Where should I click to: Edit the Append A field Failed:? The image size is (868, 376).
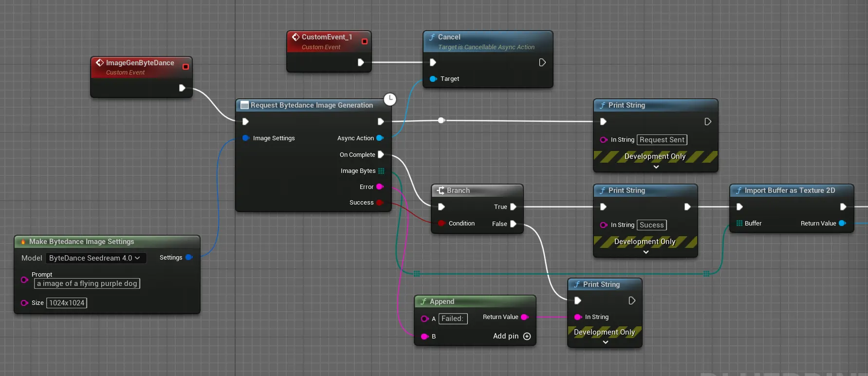click(x=453, y=319)
